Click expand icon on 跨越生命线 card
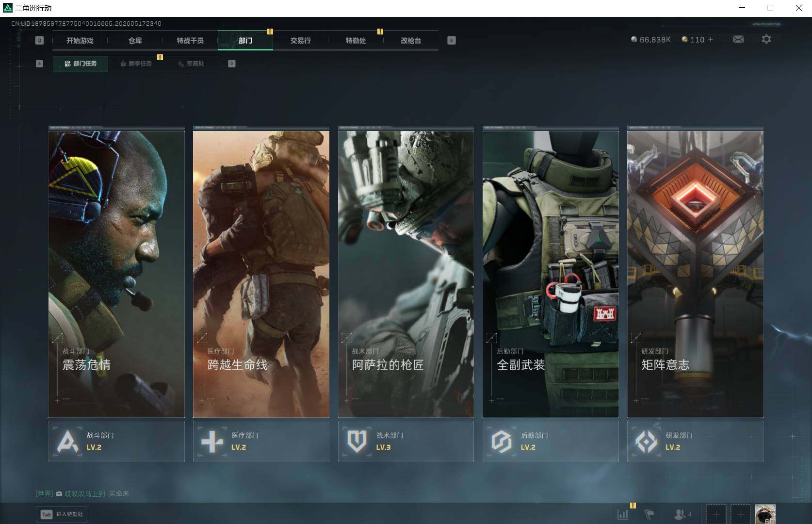This screenshot has height=524, width=812. [x=202, y=337]
